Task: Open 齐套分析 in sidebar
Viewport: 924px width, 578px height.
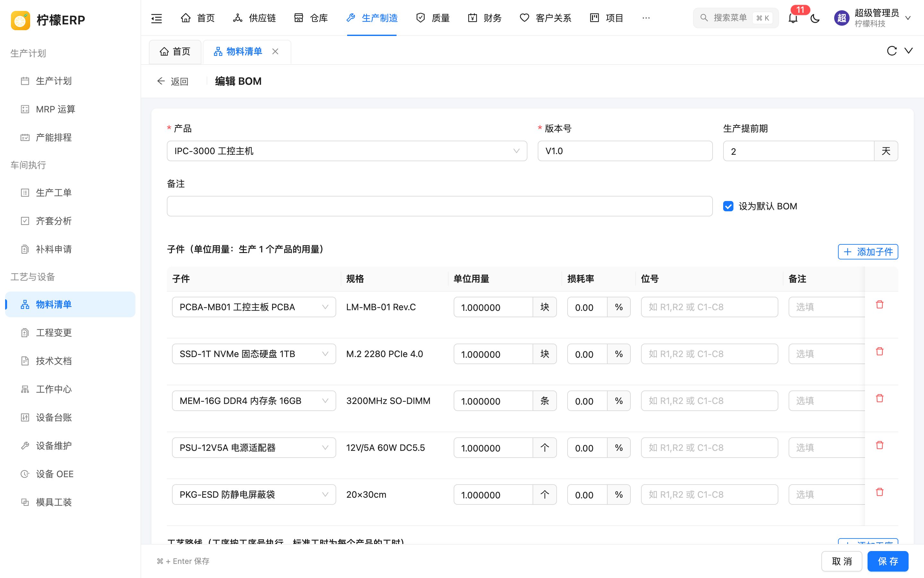Action: click(70, 221)
